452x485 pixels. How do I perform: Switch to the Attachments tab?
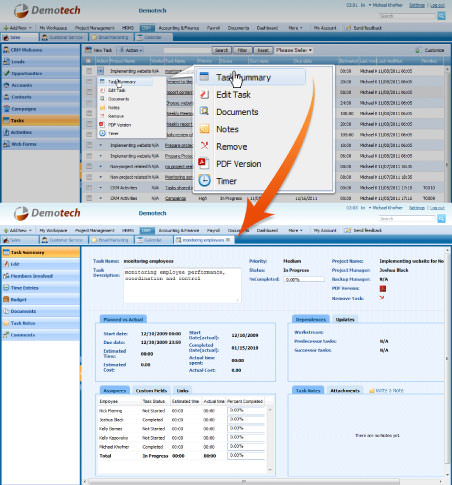[x=345, y=390]
